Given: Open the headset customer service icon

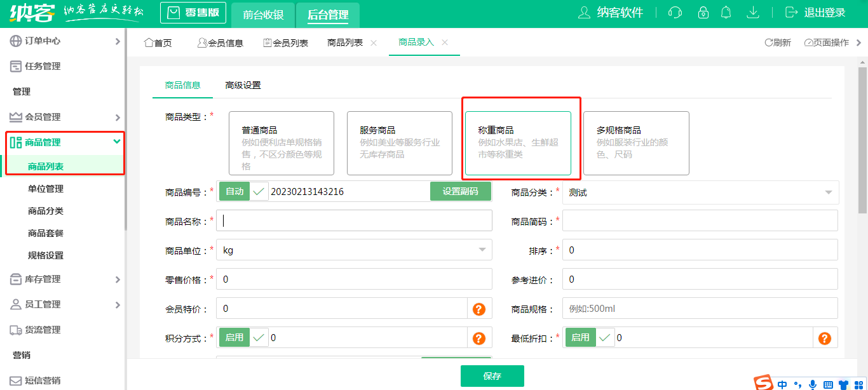Looking at the screenshot, I should click(674, 12).
